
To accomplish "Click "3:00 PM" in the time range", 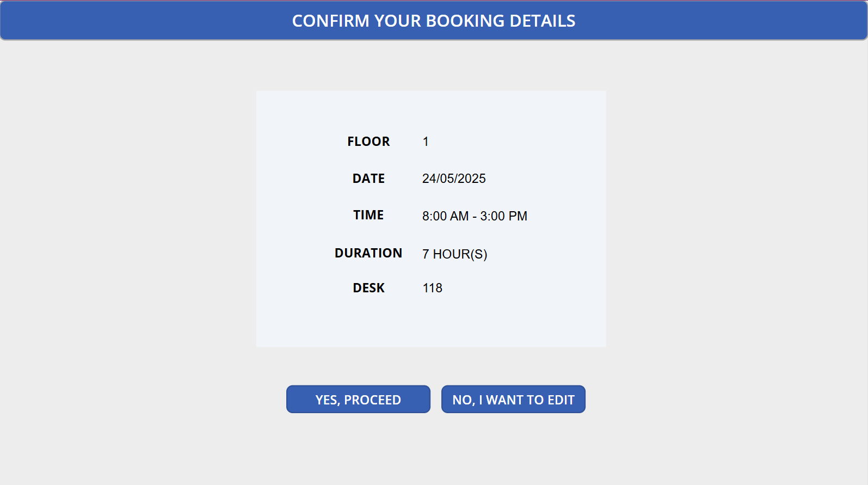I will pyautogui.click(x=503, y=216).
